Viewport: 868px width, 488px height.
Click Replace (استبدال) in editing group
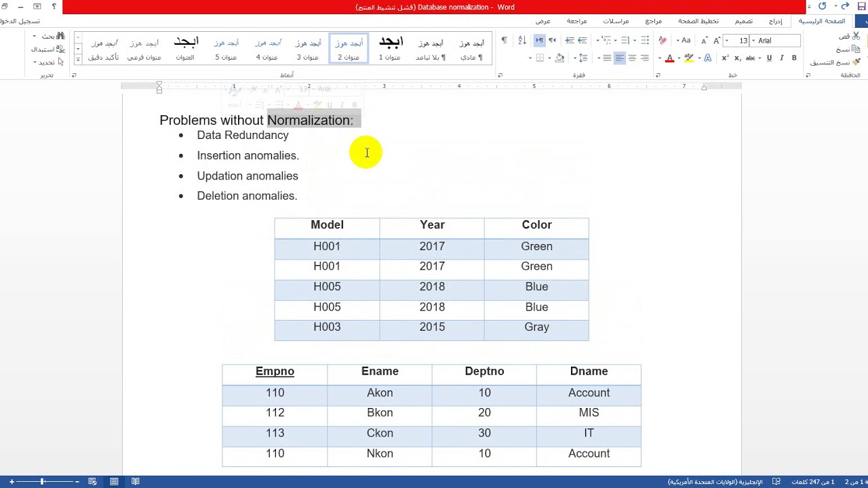49,49
